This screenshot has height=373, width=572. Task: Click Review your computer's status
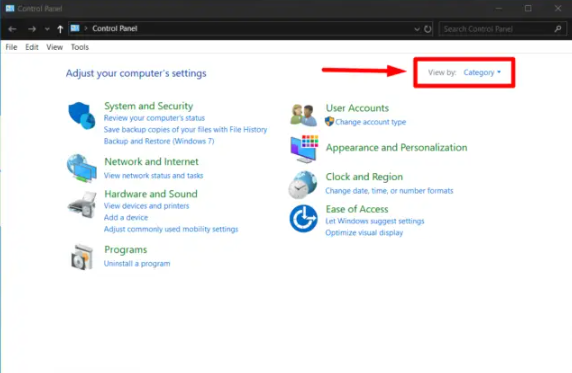pyautogui.click(x=154, y=118)
